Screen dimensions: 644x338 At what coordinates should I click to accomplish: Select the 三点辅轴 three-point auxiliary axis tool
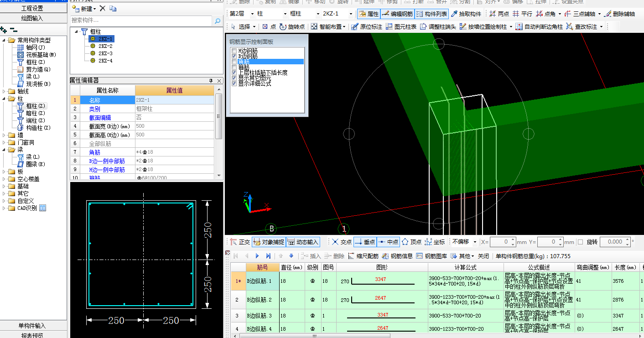[579, 14]
